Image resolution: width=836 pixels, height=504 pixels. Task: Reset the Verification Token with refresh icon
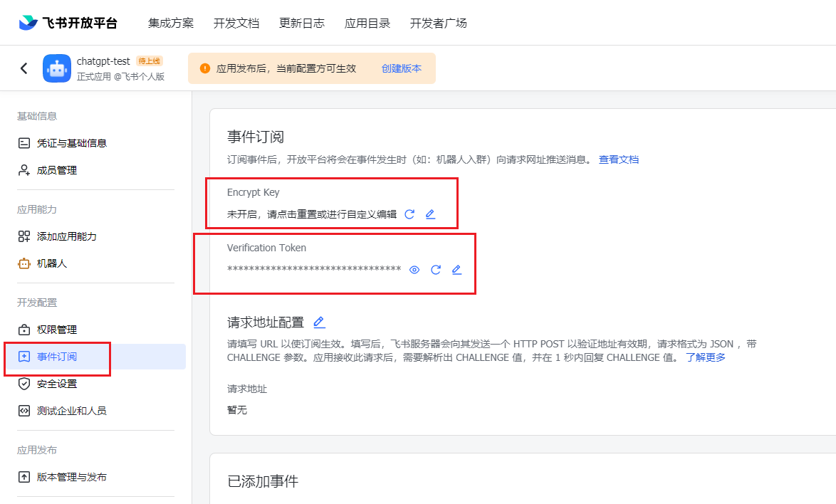coord(436,270)
